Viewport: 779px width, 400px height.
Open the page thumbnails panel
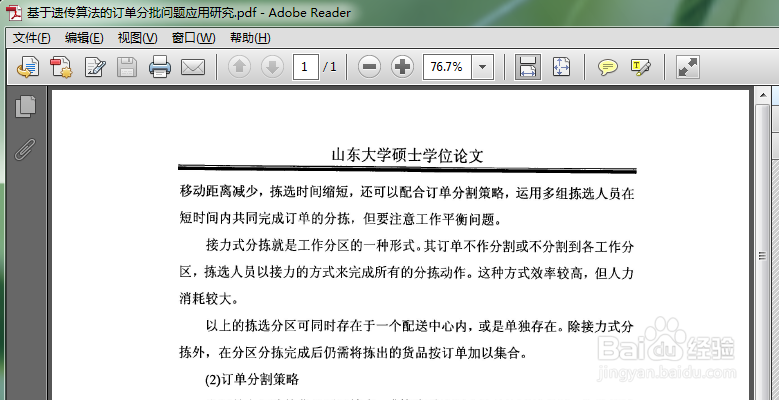click(x=25, y=106)
